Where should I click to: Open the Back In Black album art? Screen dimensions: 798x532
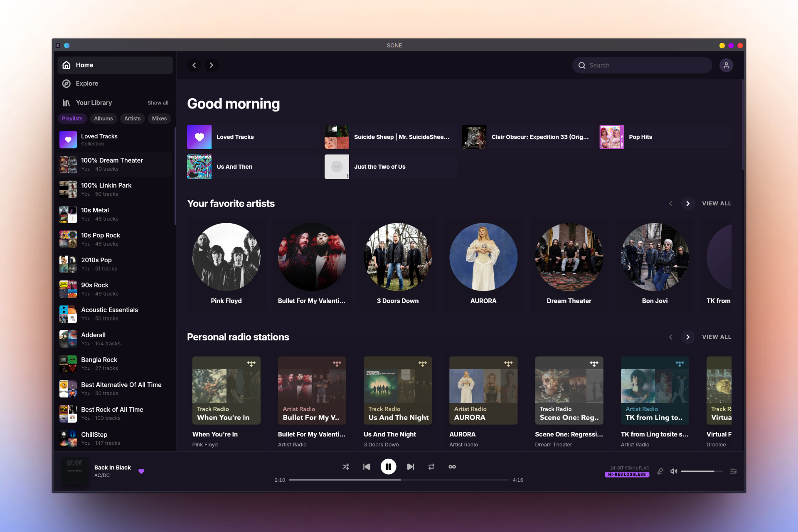75,471
